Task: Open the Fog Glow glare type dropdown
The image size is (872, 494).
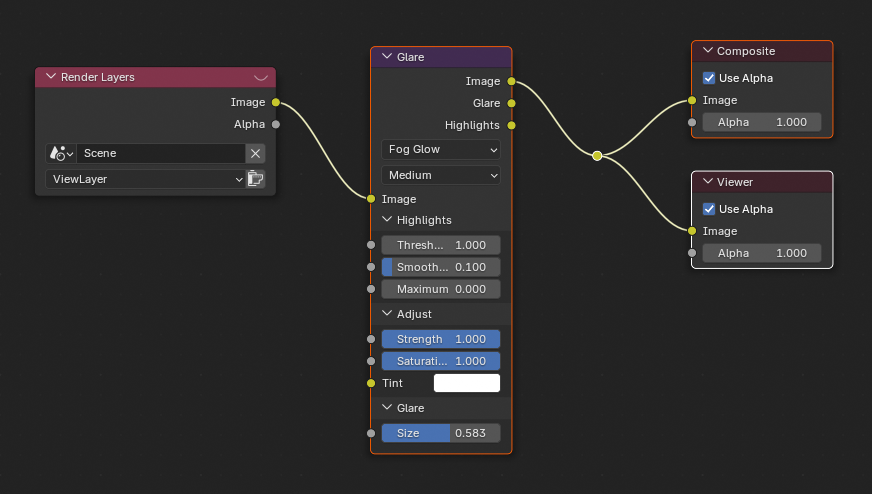Action: pos(440,149)
